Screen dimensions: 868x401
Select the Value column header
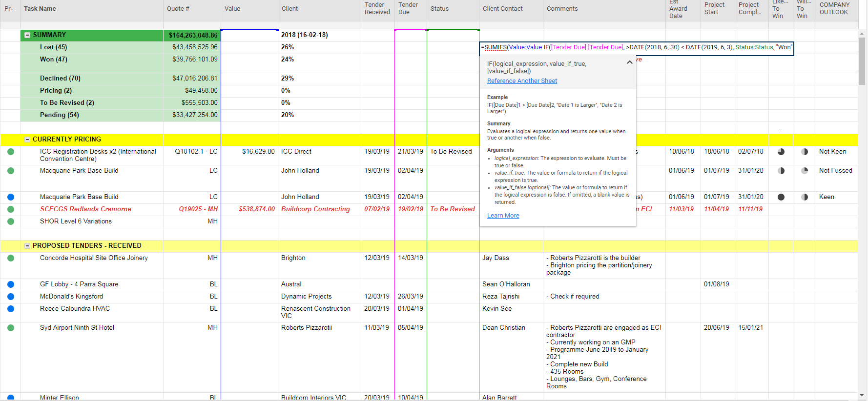point(249,10)
